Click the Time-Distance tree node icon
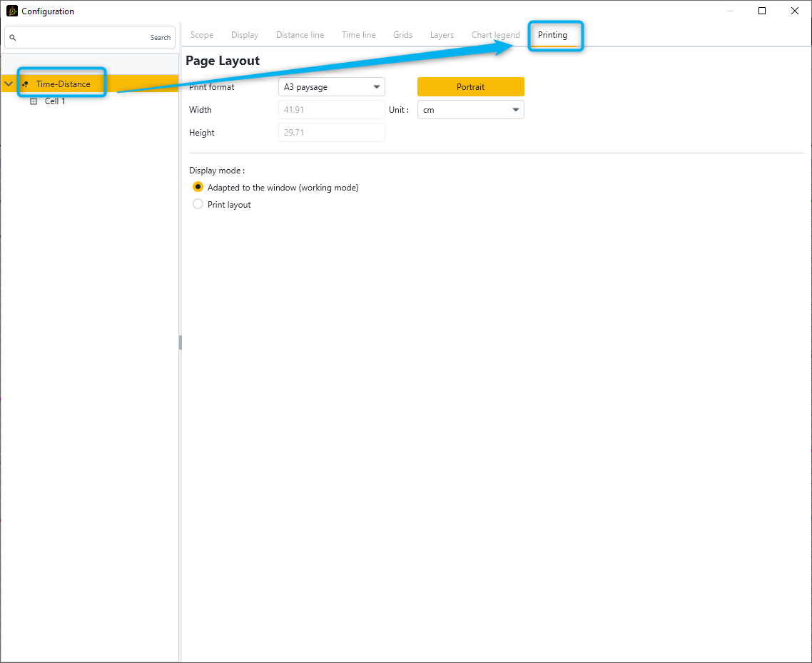Image resolution: width=812 pixels, height=663 pixels. pyautogui.click(x=26, y=84)
